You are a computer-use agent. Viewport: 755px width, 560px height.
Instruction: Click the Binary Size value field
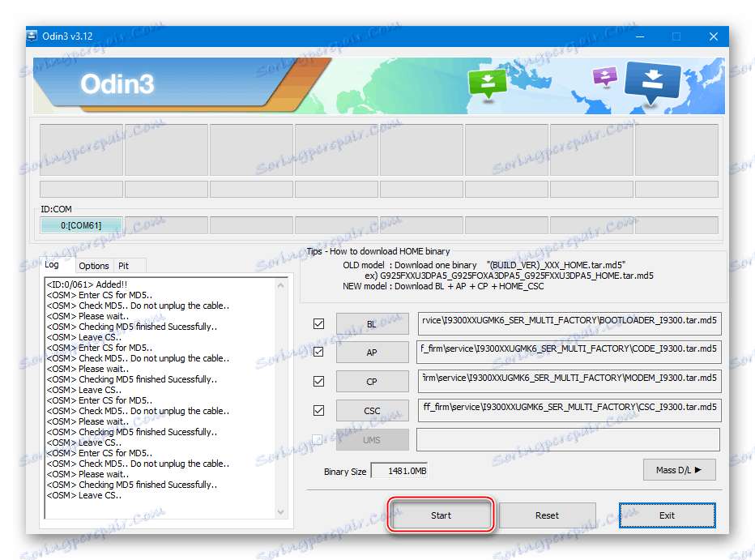[x=399, y=471]
